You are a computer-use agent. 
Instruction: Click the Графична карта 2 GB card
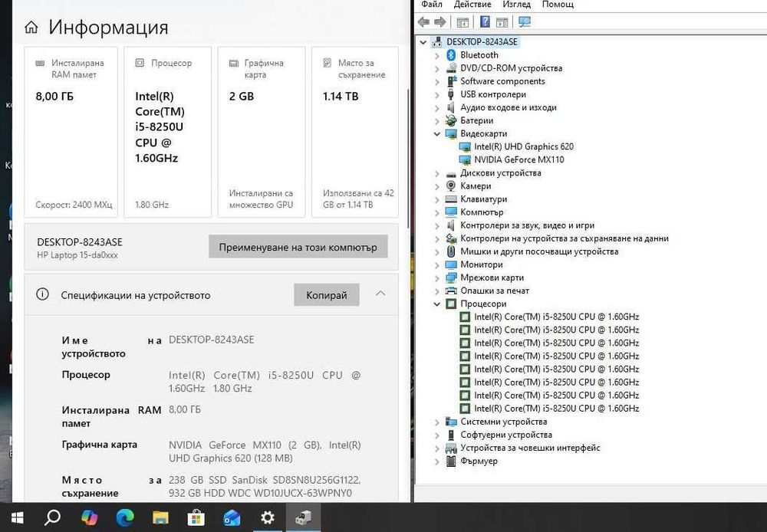coord(262,132)
